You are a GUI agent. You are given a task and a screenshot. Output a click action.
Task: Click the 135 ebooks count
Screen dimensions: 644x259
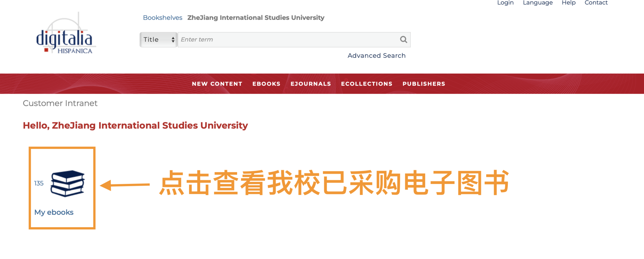[39, 183]
